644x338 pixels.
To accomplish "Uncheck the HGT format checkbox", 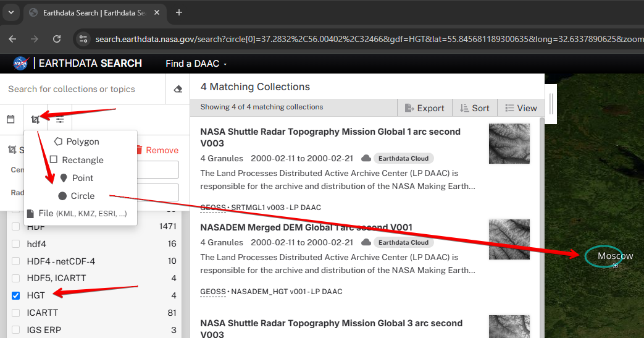I will pyautogui.click(x=15, y=295).
